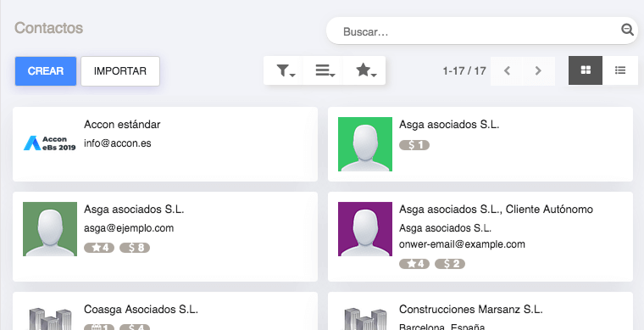Click building icon of Construcciones Marsanz
This screenshot has width=644, height=330.
pyautogui.click(x=365, y=319)
